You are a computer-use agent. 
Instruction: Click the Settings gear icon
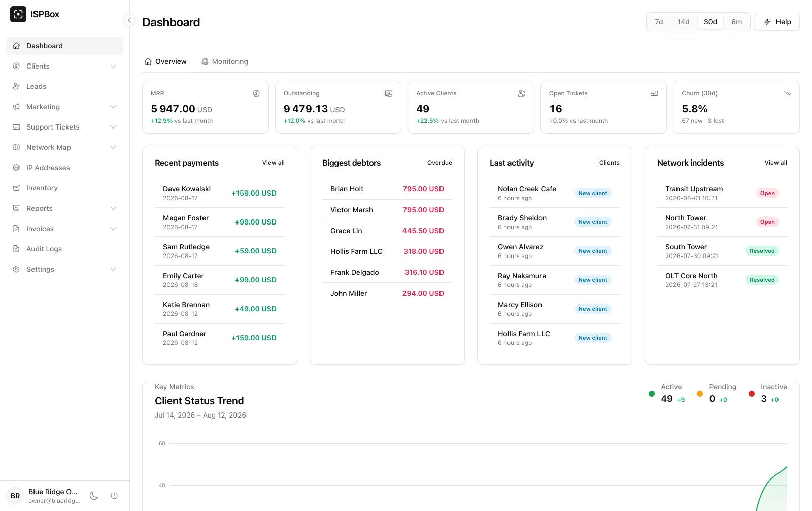(x=16, y=269)
